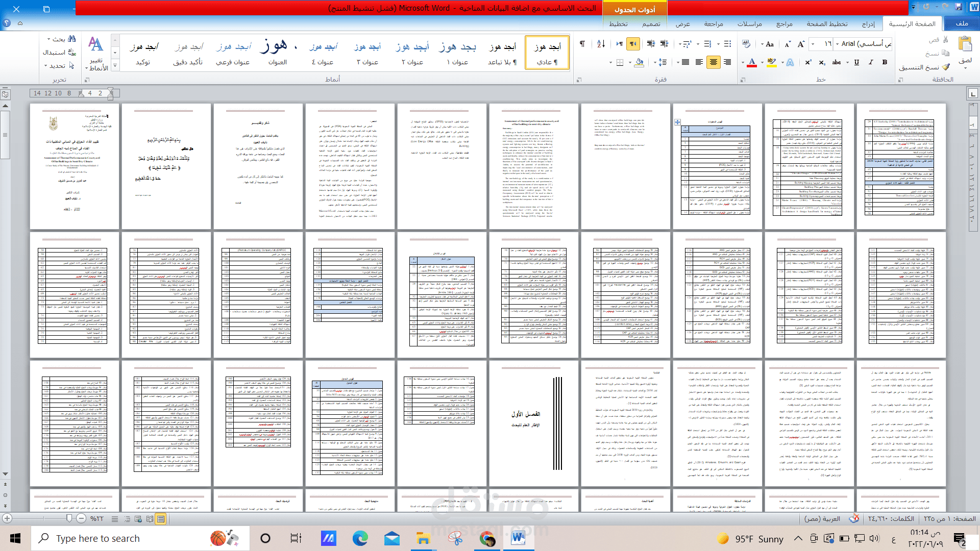Viewport: 980px width, 551px height.
Task: Switch to the View (عرض) tab
Action: point(683,23)
